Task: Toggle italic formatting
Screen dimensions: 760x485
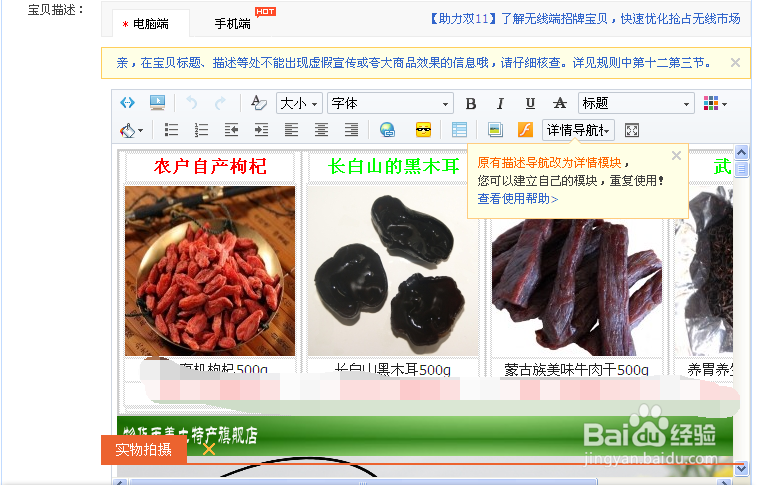Action: point(500,104)
